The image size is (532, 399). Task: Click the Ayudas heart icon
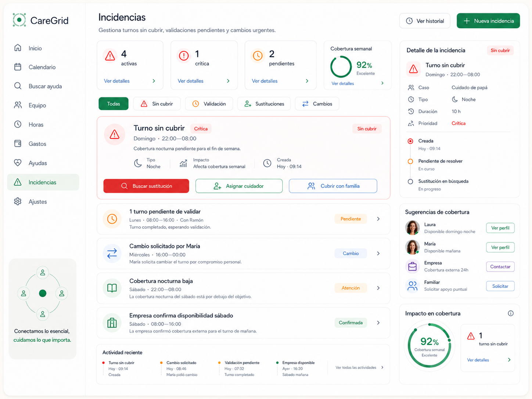pyautogui.click(x=18, y=163)
